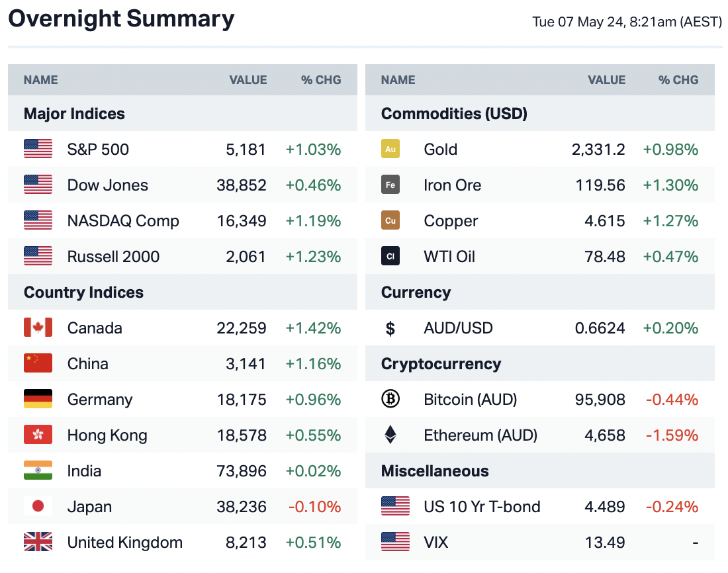The height and width of the screenshot is (573, 728).
Task: Click the Hong Kong flag icon
Action: coord(38,435)
